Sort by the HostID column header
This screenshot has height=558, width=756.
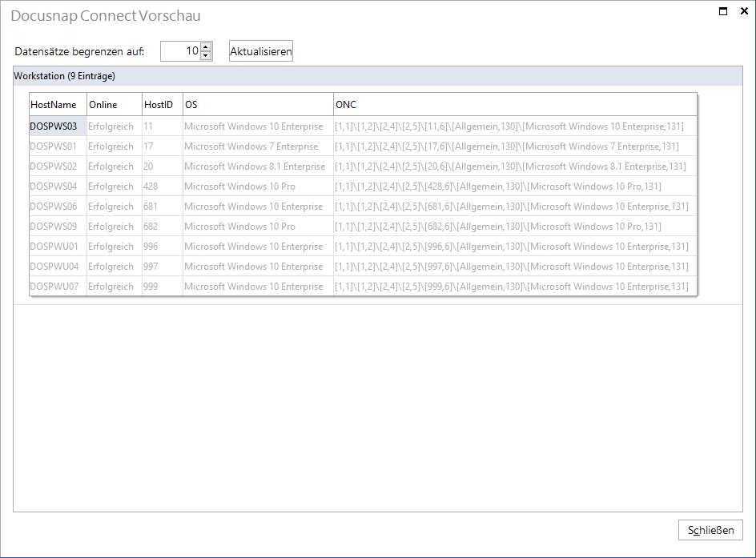click(163, 105)
